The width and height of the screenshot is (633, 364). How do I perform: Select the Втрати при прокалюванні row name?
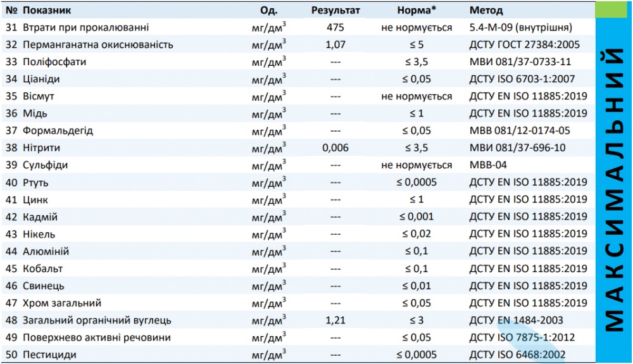(86, 28)
